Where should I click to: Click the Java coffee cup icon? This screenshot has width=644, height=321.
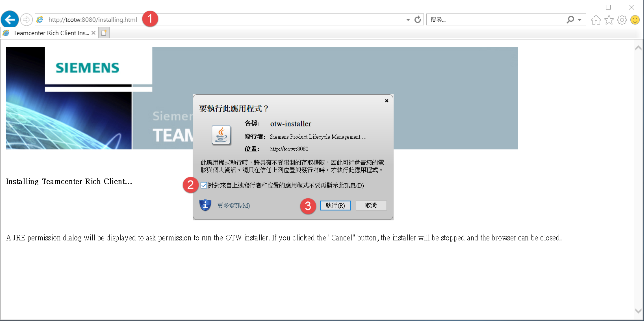[x=221, y=135]
